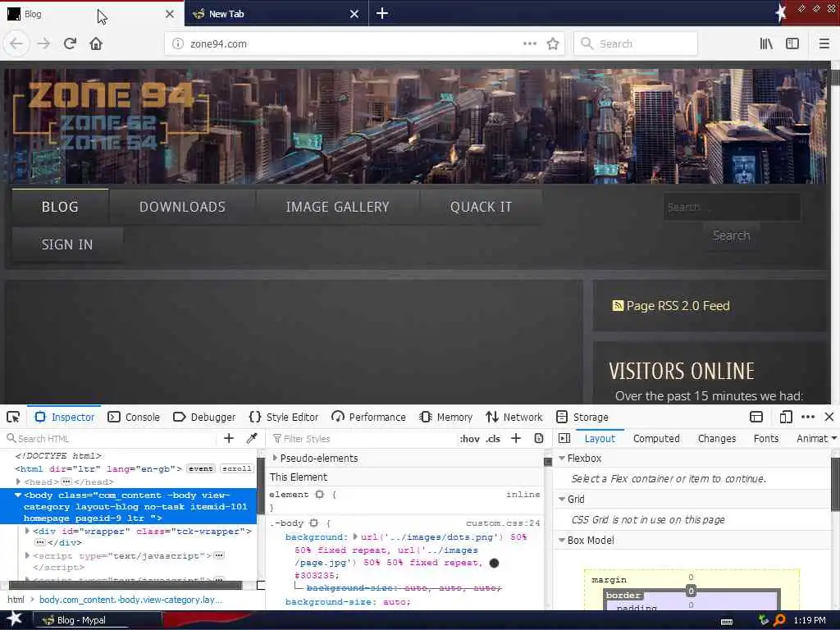Go to the DOWNLOADS page
The width and height of the screenshot is (840, 630).
(182, 207)
